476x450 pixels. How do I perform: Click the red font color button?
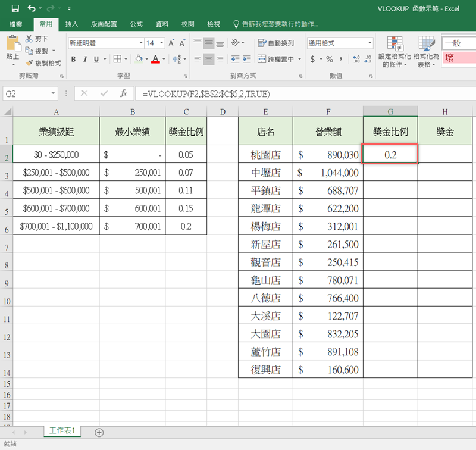155,59
